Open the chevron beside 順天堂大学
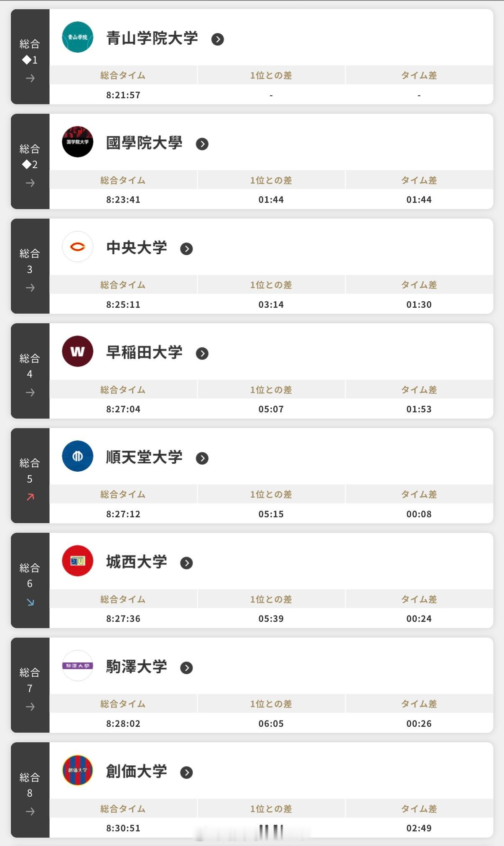The image size is (504, 846). 202,458
